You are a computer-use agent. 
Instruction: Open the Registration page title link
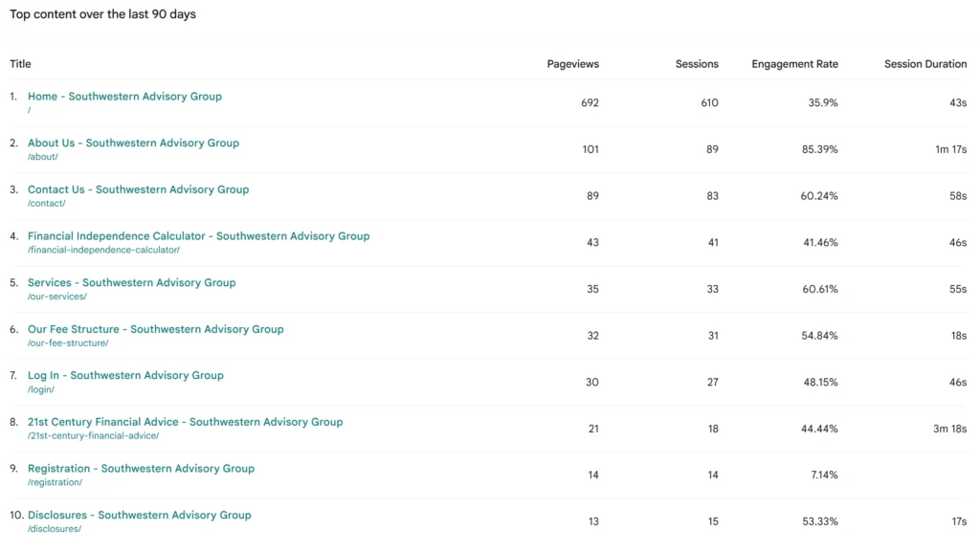point(141,469)
